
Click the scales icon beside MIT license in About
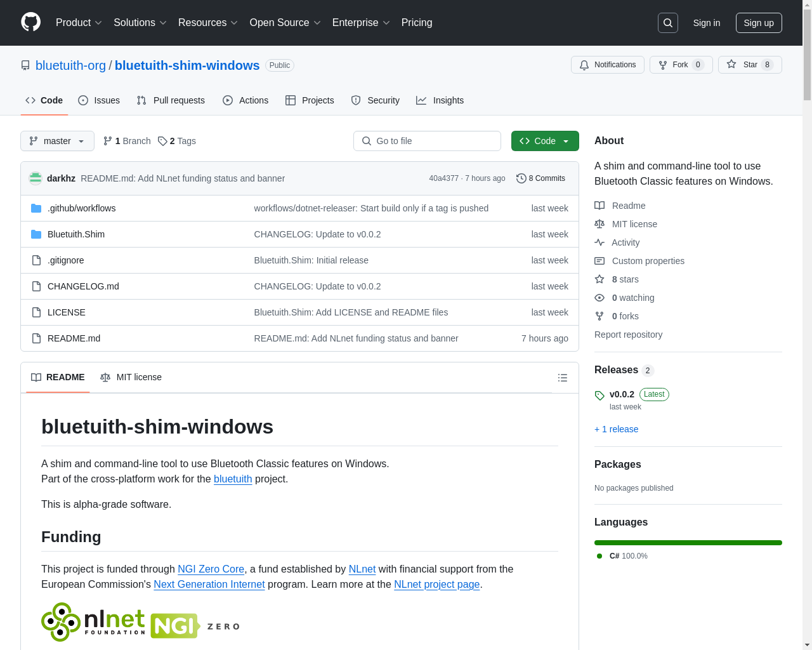(x=599, y=224)
